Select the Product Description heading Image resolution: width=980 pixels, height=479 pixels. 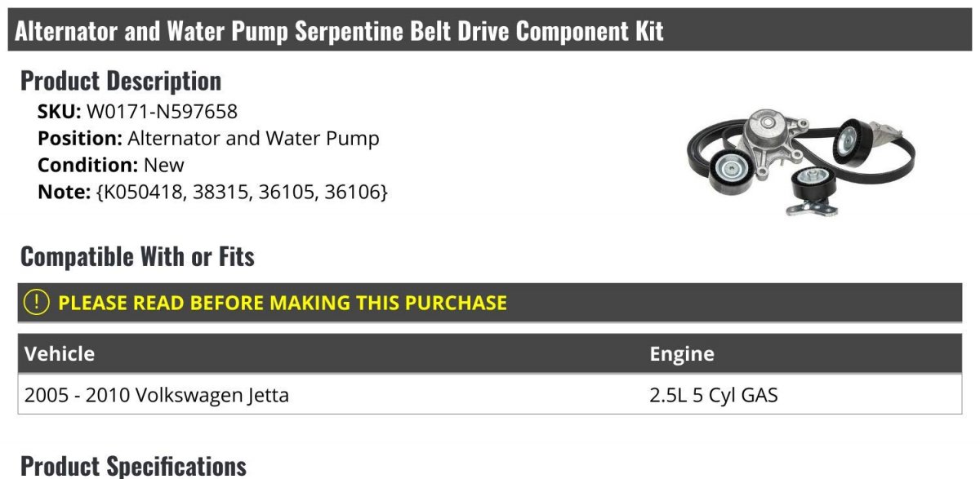121,81
